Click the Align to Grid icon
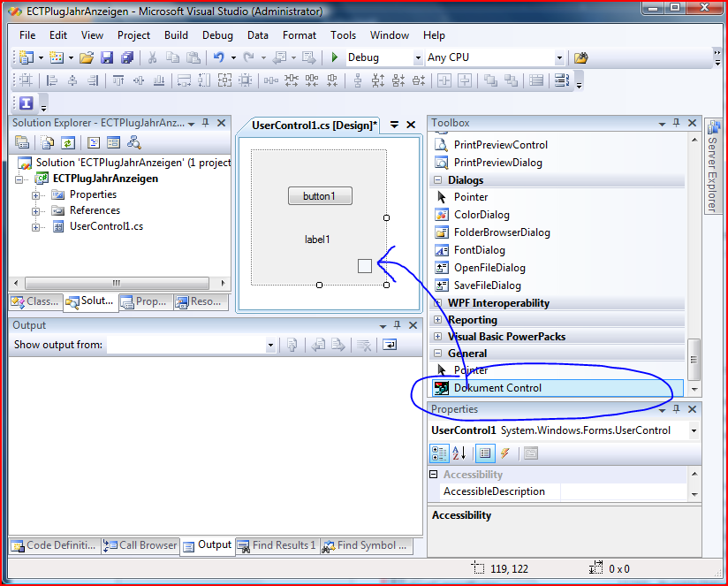Viewport: 728px width, 586px height. click(26, 80)
